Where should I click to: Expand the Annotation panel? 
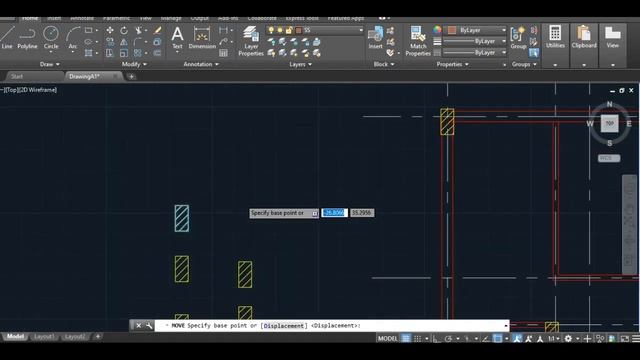click(201, 64)
